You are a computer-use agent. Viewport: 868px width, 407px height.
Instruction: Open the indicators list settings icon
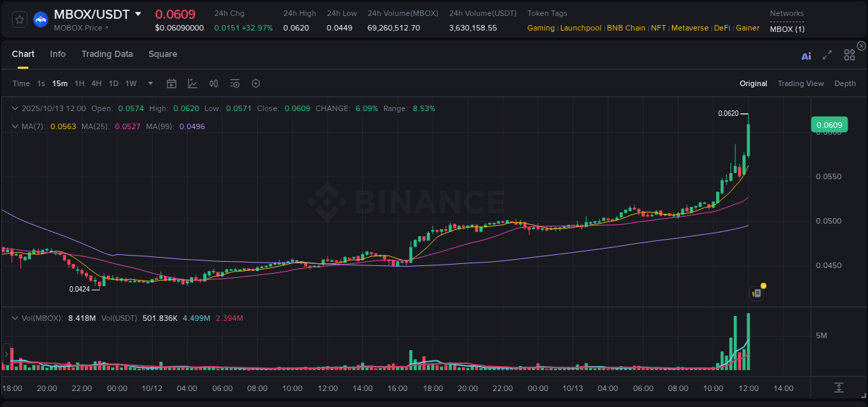click(234, 83)
